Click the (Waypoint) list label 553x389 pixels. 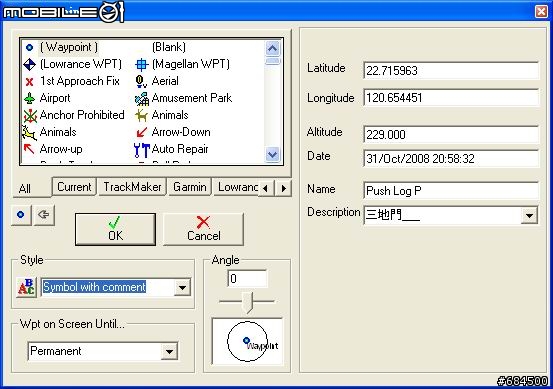(x=69, y=47)
